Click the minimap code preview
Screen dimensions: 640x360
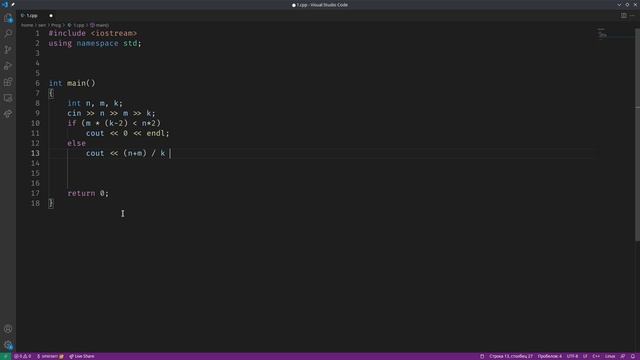click(602, 33)
